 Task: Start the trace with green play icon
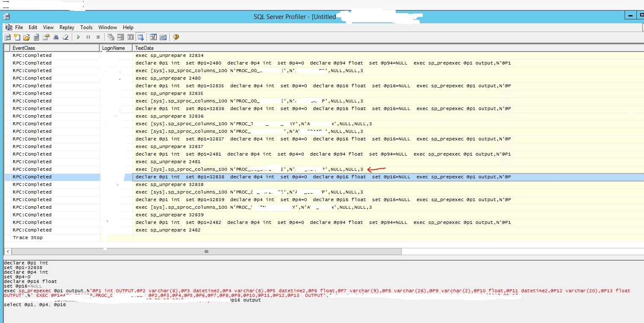(x=79, y=37)
